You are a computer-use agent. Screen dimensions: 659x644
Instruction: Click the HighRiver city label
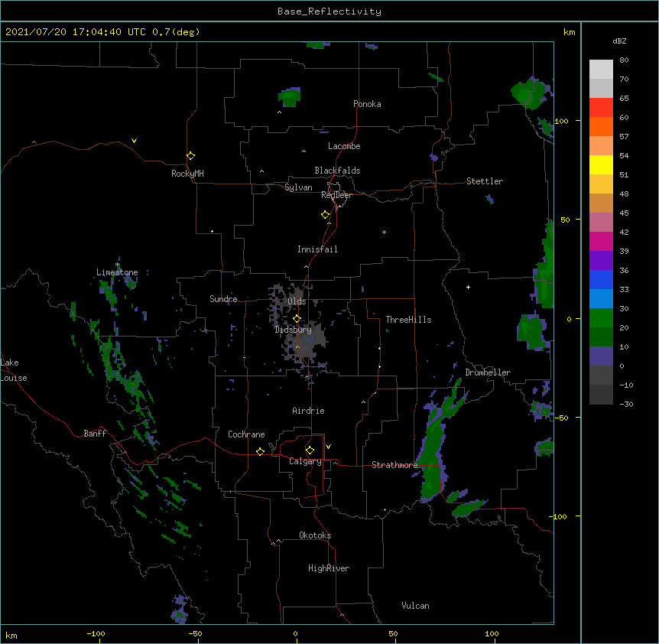329,568
